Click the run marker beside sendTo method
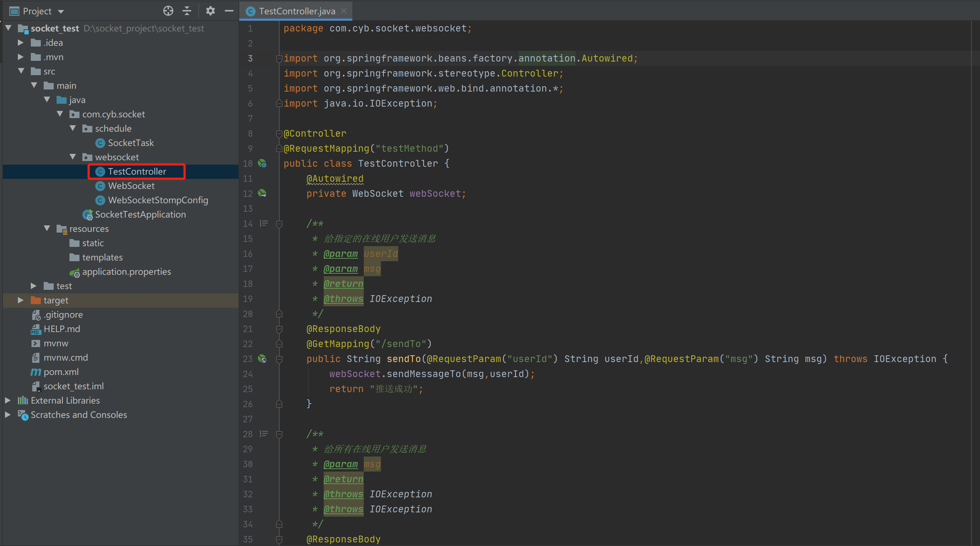This screenshot has height=546, width=980. pos(262,359)
